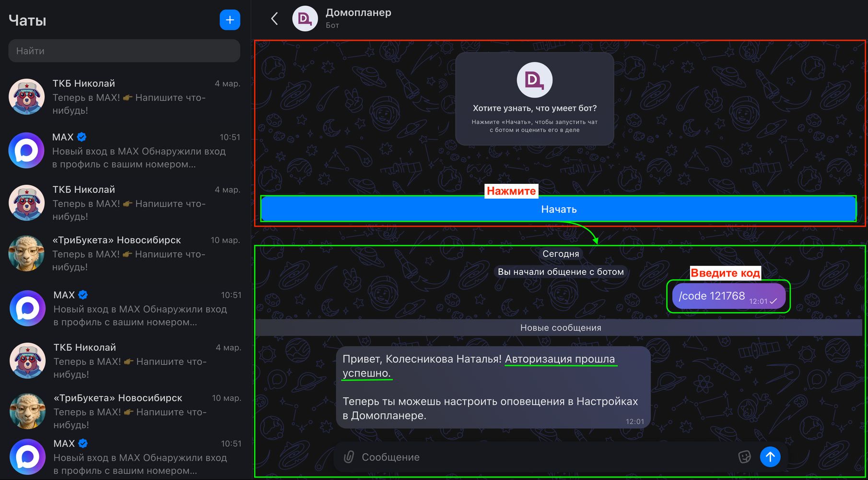This screenshot has height=480, width=868.
Task: Click the Чаты heading in the sidebar
Action: (x=28, y=21)
